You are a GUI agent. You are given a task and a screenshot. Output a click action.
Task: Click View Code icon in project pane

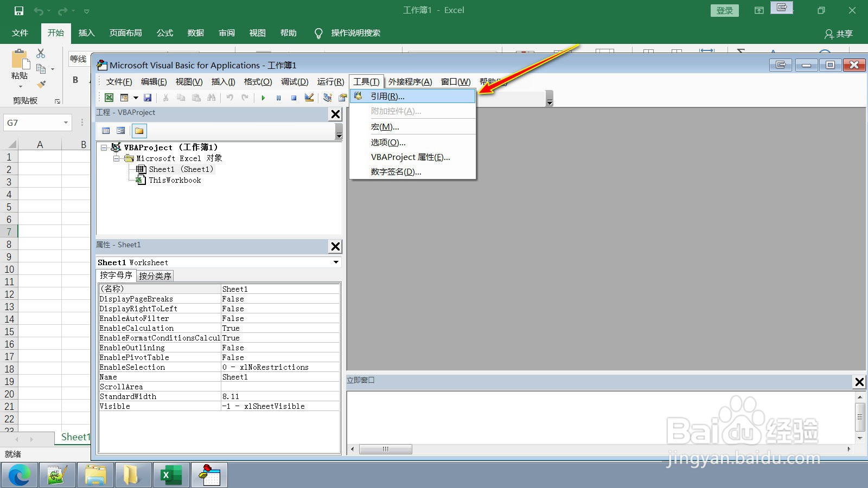106,131
